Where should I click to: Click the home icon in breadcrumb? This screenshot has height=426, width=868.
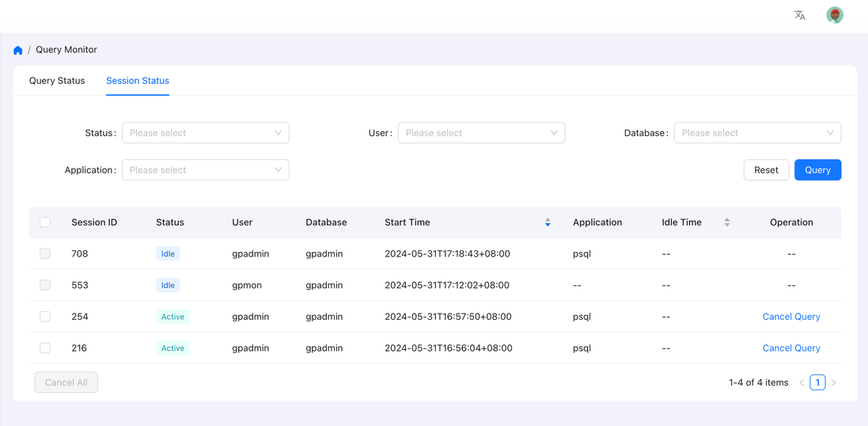coord(18,50)
